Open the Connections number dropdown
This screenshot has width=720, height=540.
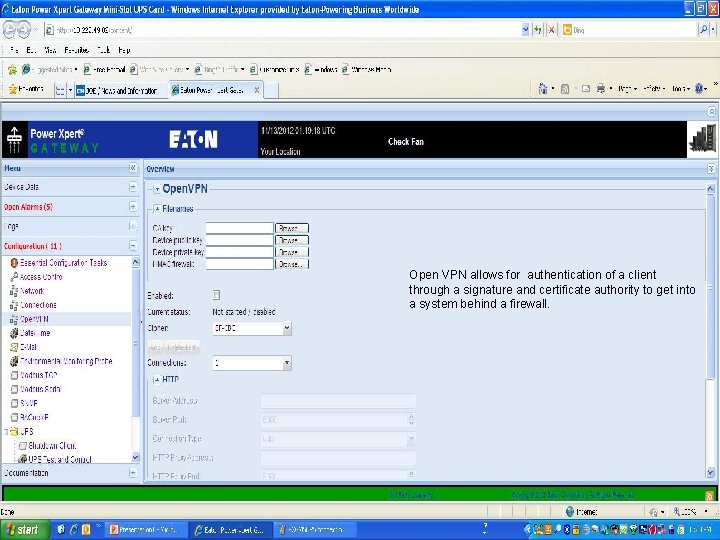click(287, 363)
